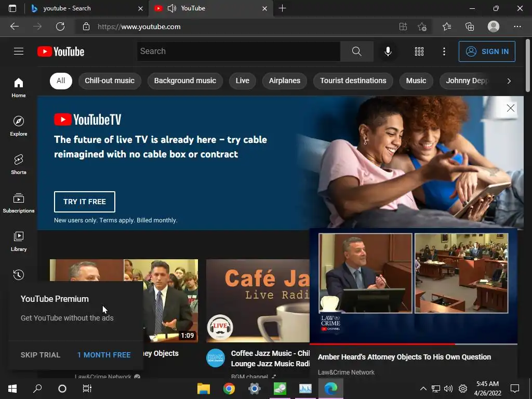Select the All filter chip

click(x=61, y=81)
